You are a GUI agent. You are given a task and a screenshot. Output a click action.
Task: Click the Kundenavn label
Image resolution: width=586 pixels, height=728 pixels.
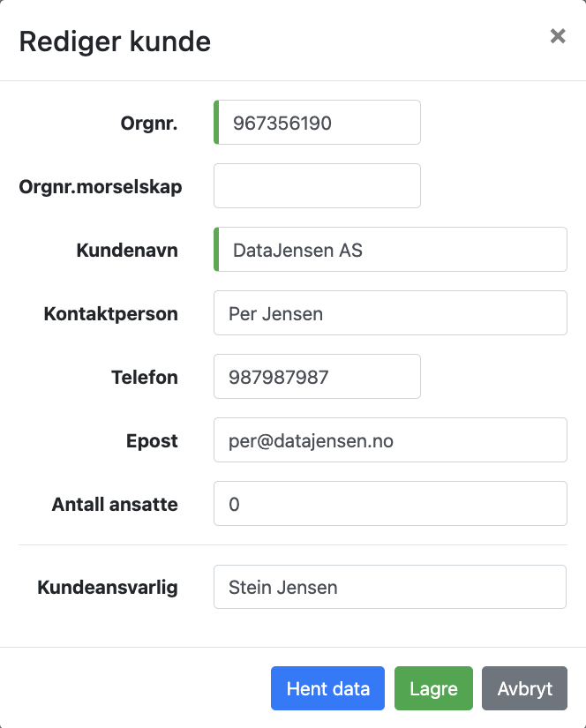tap(127, 251)
